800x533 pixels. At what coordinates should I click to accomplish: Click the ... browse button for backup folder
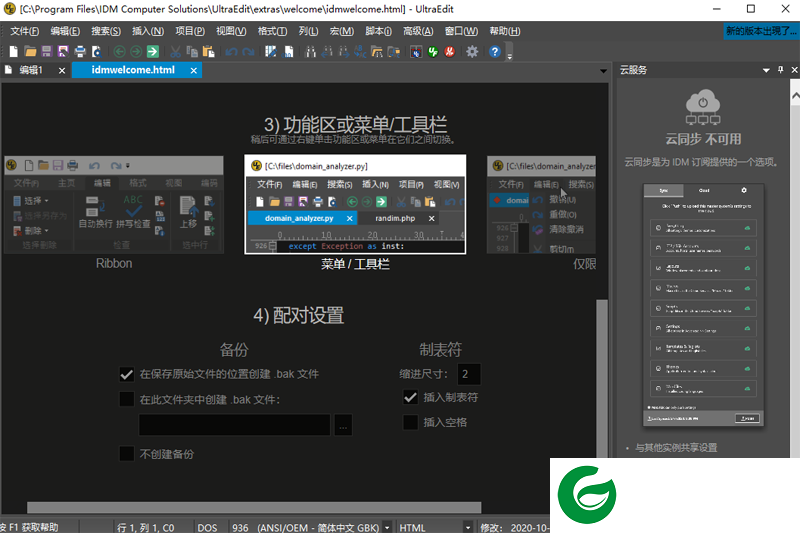click(x=343, y=425)
